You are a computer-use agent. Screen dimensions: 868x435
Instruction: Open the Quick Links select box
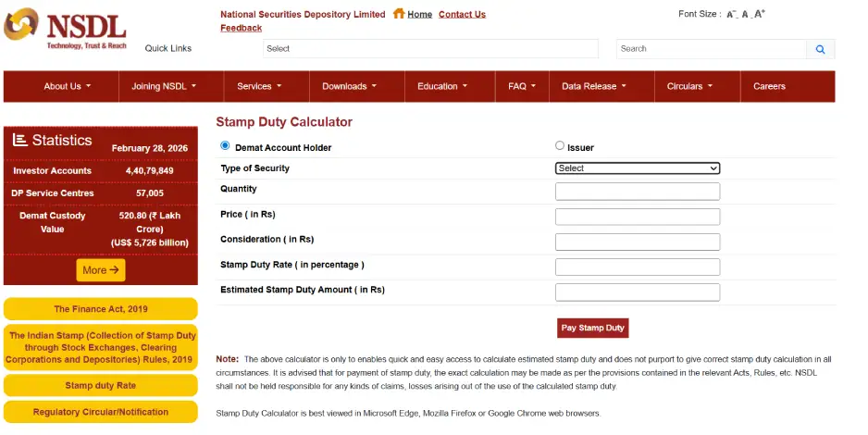429,49
